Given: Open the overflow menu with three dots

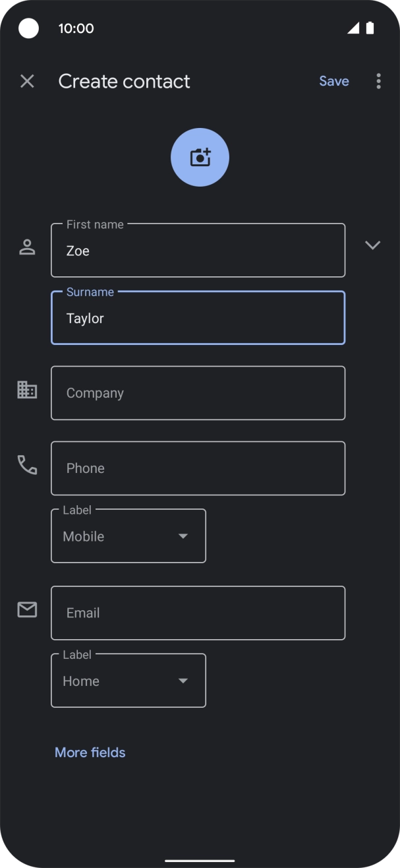Looking at the screenshot, I should point(378,80).
